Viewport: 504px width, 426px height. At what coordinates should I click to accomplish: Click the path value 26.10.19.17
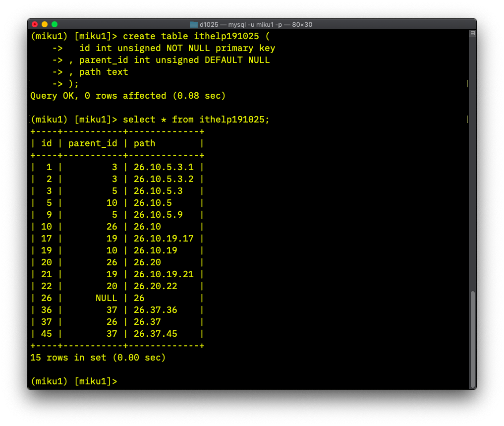(x=164, y=239)
